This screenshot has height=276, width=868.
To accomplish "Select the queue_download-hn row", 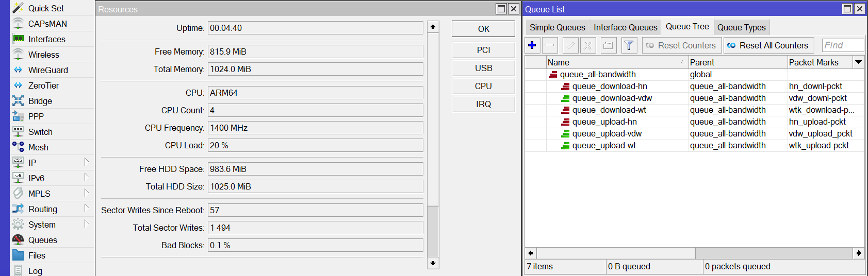I will point(694,86).
